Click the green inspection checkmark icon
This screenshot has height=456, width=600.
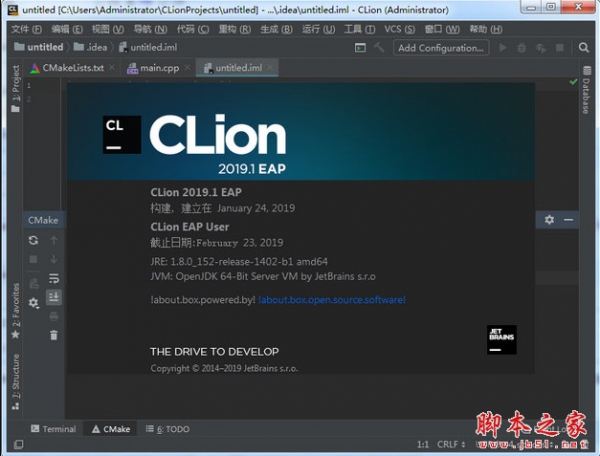click(x=573, y=81)
